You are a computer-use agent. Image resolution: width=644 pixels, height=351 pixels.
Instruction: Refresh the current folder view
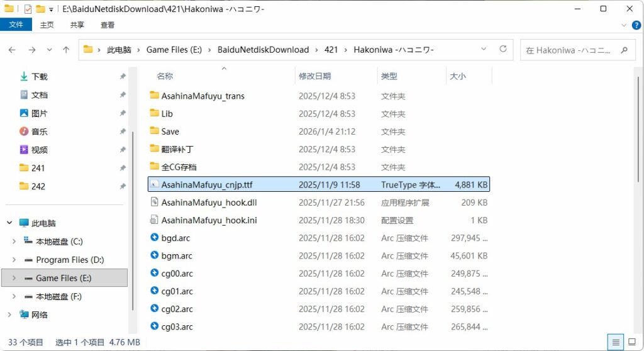(x=503, y=49)
